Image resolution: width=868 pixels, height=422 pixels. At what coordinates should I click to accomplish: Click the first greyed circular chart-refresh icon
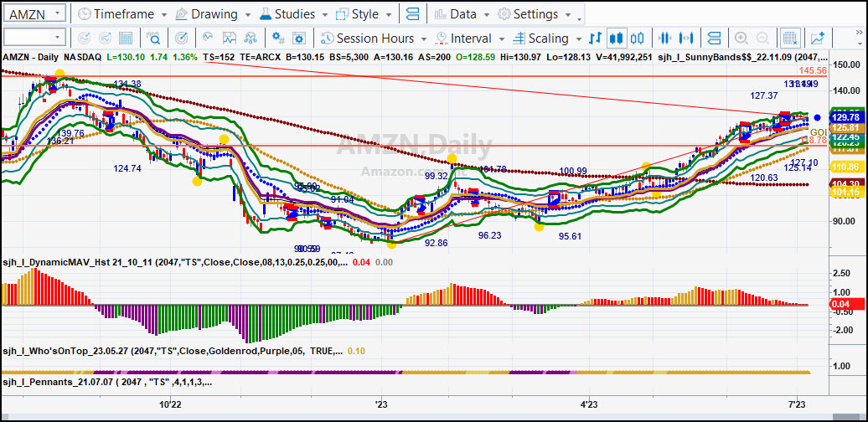pyautogui.click(x=85, y=39)
